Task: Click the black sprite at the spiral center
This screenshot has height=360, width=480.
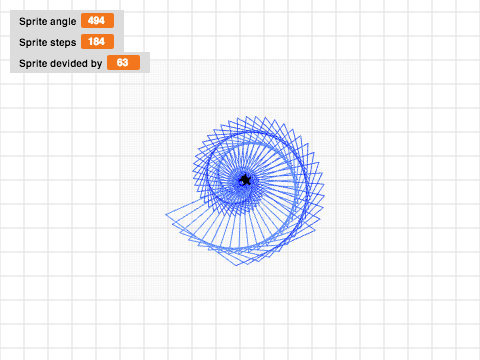Action: (245, 180)
